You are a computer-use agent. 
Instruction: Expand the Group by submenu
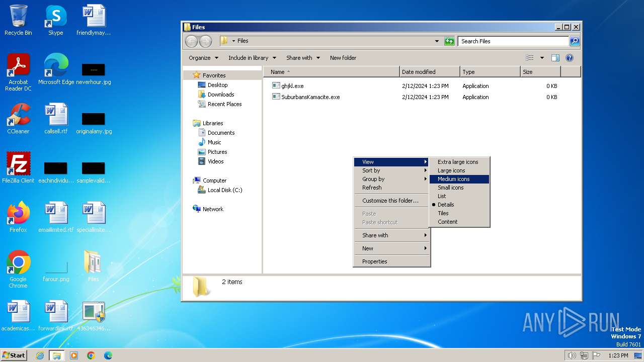pos(391,179)
